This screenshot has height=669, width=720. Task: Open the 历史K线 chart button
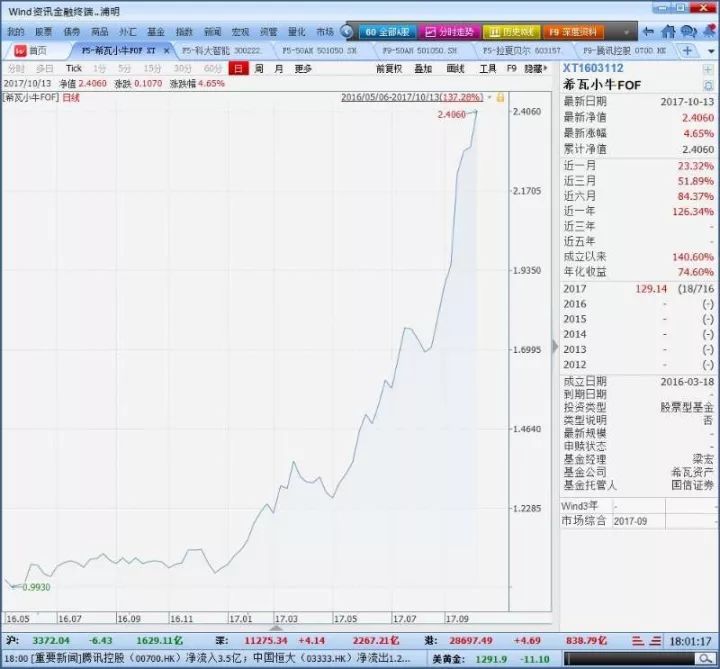pyautogui.click(x=513, y=32)
